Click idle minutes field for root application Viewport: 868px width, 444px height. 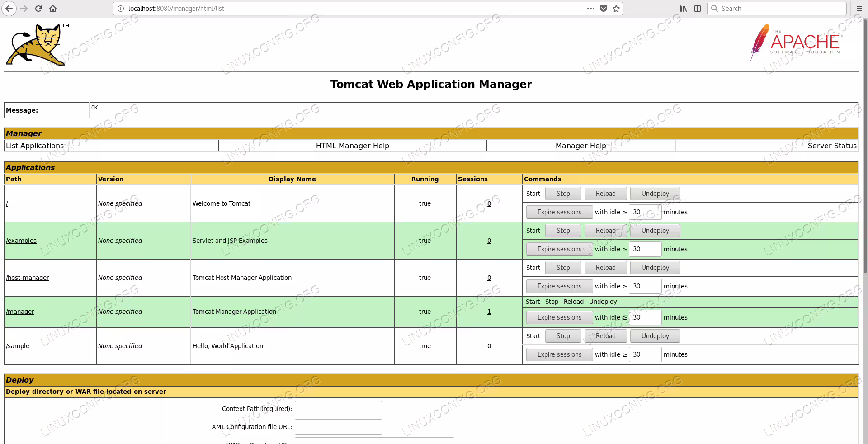(645, 212)
